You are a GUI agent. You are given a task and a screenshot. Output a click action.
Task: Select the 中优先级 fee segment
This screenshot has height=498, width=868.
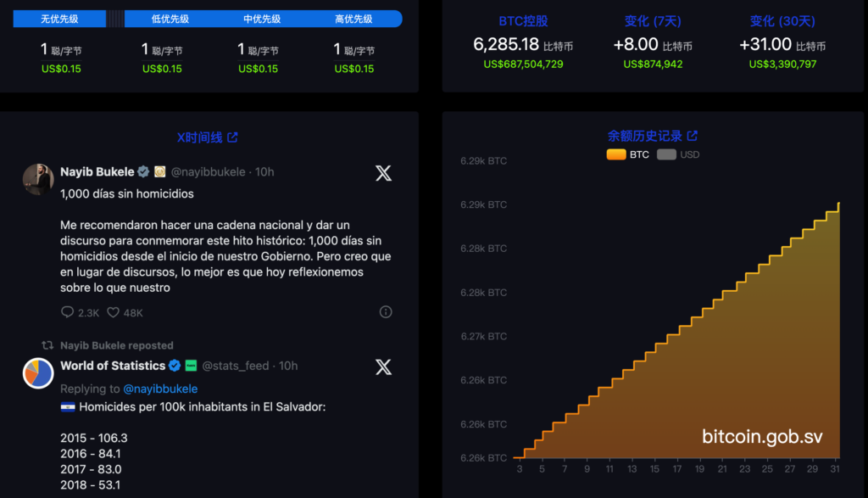tap(261, 19)
